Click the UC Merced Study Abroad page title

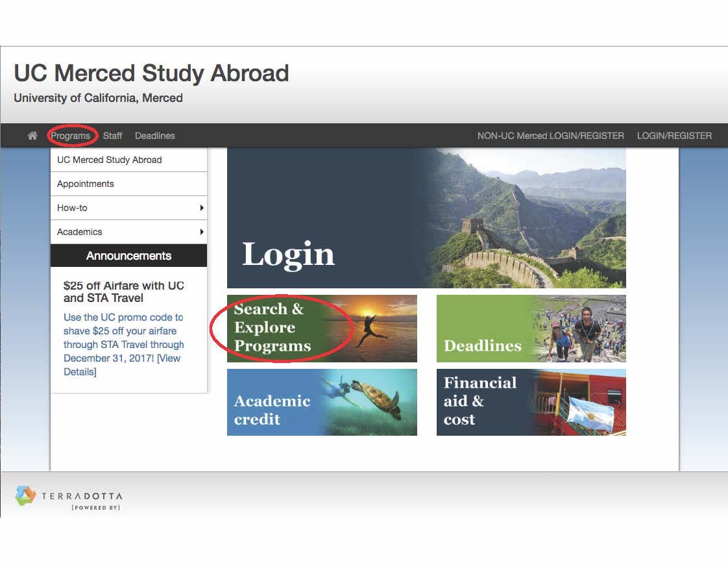(x=151, y=73)
